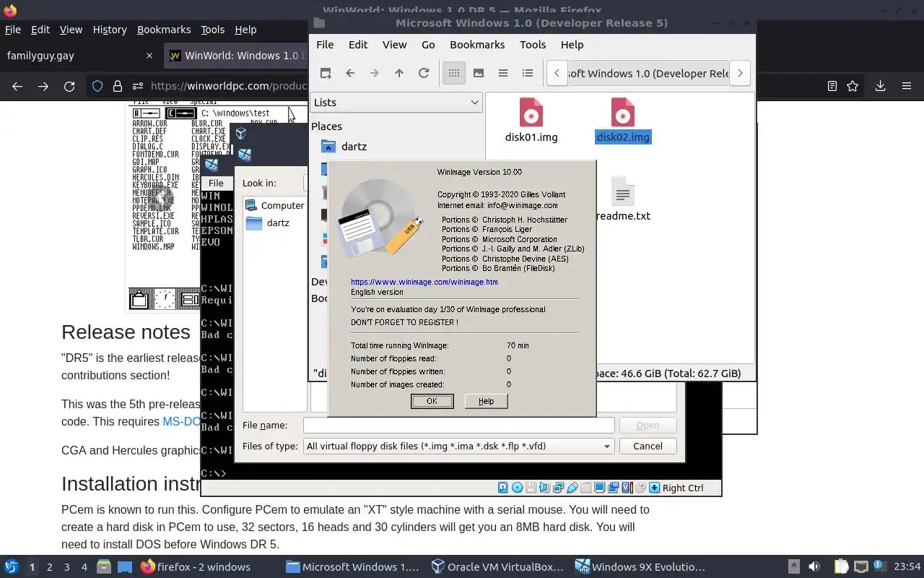
Task: Select the readme.txt file
Action: (623, 199)
